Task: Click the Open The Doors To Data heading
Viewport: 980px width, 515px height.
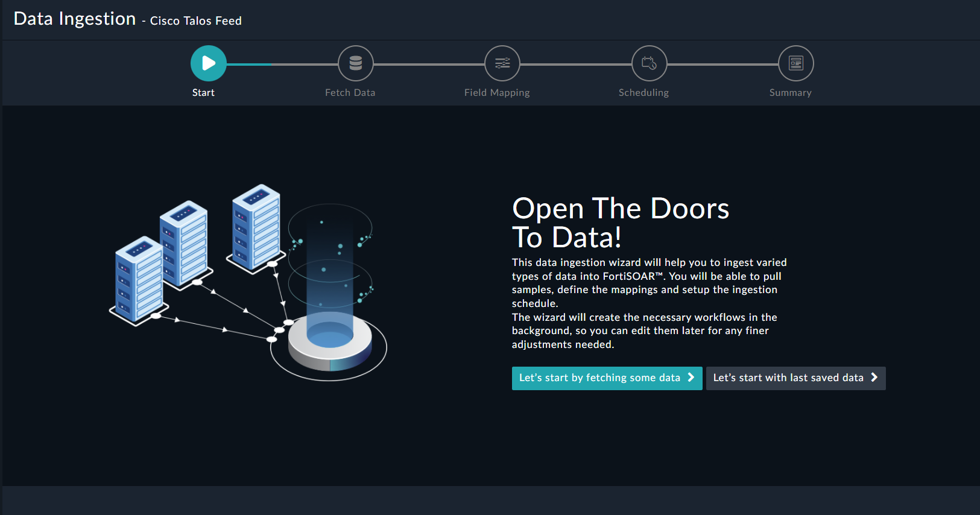Action: 620,223
